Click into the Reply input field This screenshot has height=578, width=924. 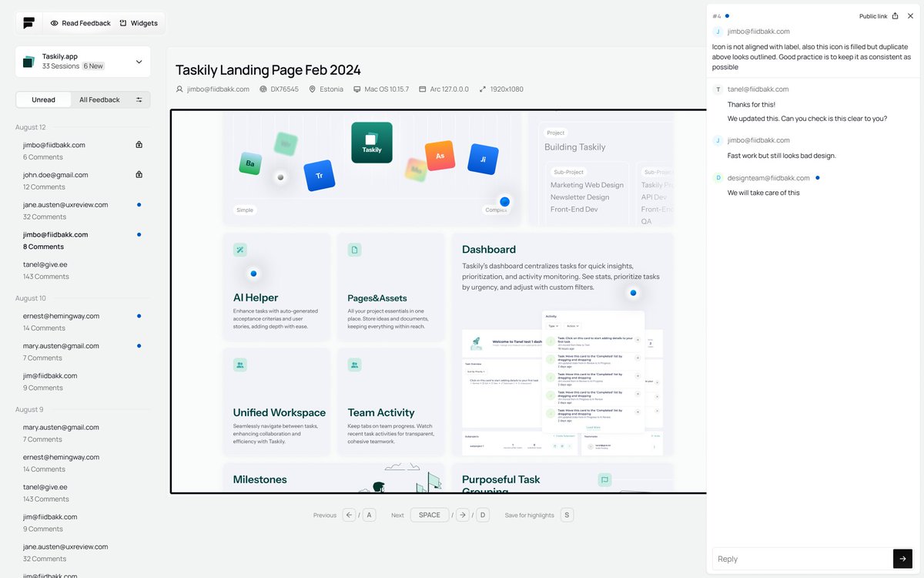pos(802,559)
